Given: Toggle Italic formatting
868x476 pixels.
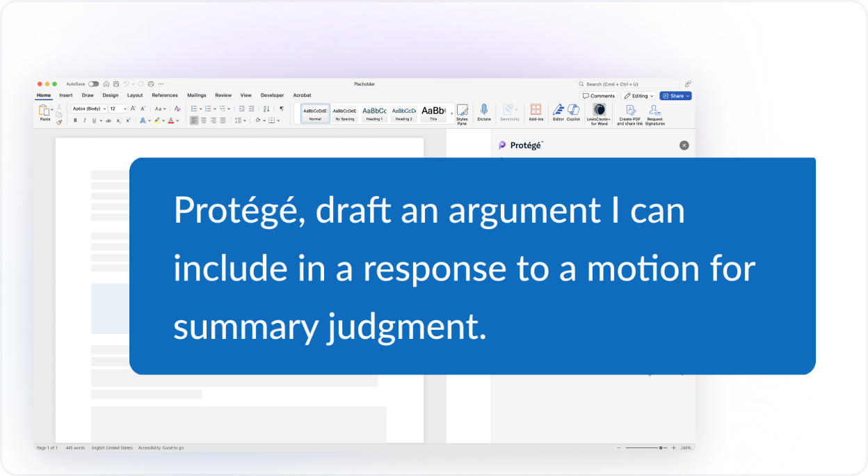Looking at the screenshot, I should coord(85,120).
